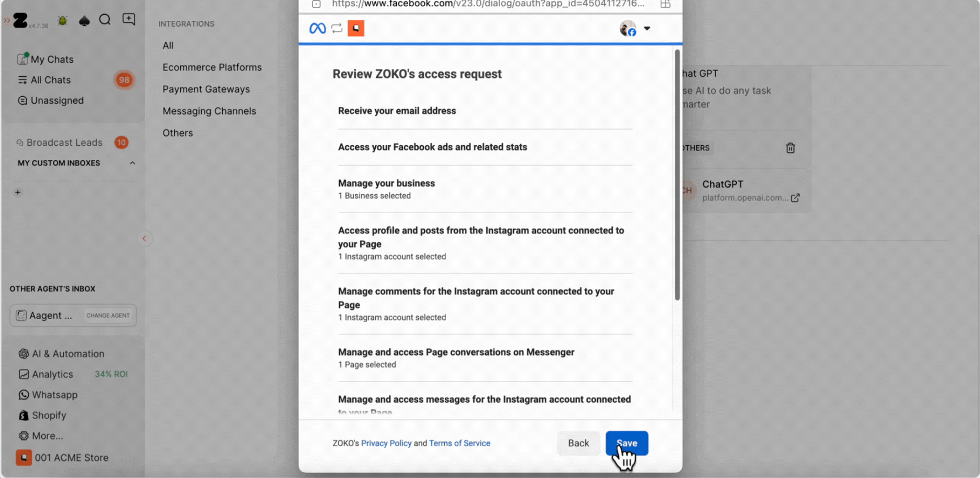Click the exchange arrows icon in dialog
Screen dimensions: 980x478
[337, 28]
